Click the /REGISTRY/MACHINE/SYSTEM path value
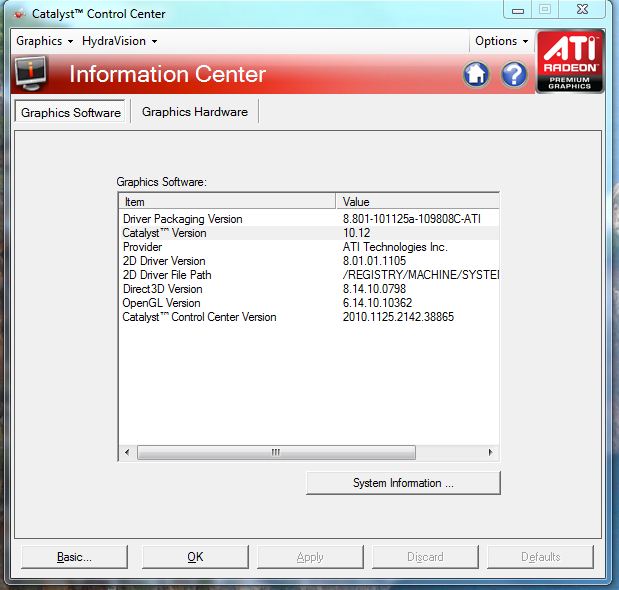This screenshot has width=619, height=590. tap(420, 275)
